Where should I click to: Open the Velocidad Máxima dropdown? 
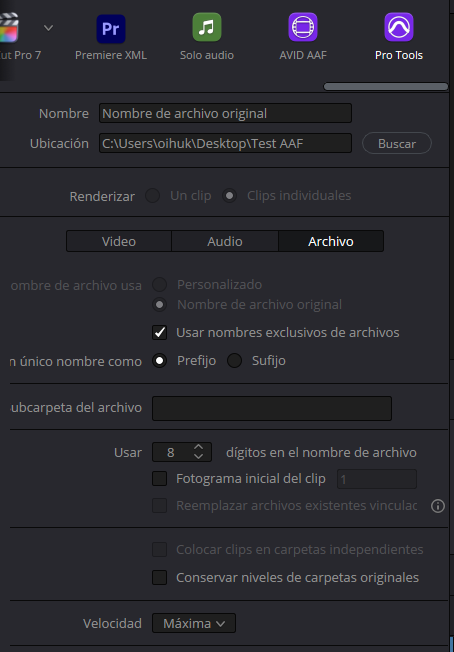(x=194, y=623)
